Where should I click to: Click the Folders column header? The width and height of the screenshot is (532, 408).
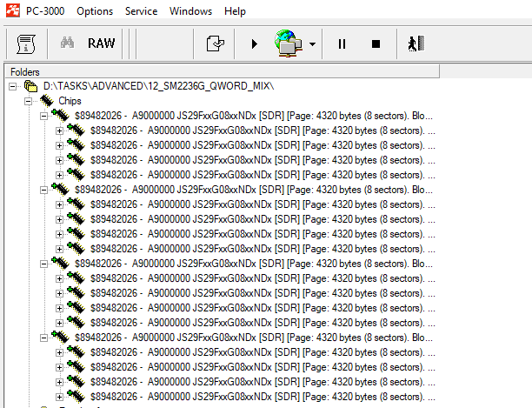point(223,71)
